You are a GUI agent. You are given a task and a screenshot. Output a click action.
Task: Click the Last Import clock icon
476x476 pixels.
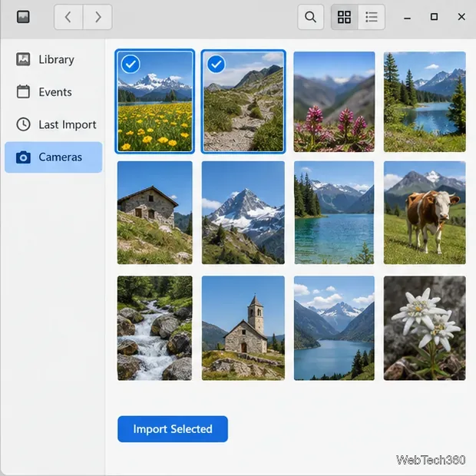23,124
